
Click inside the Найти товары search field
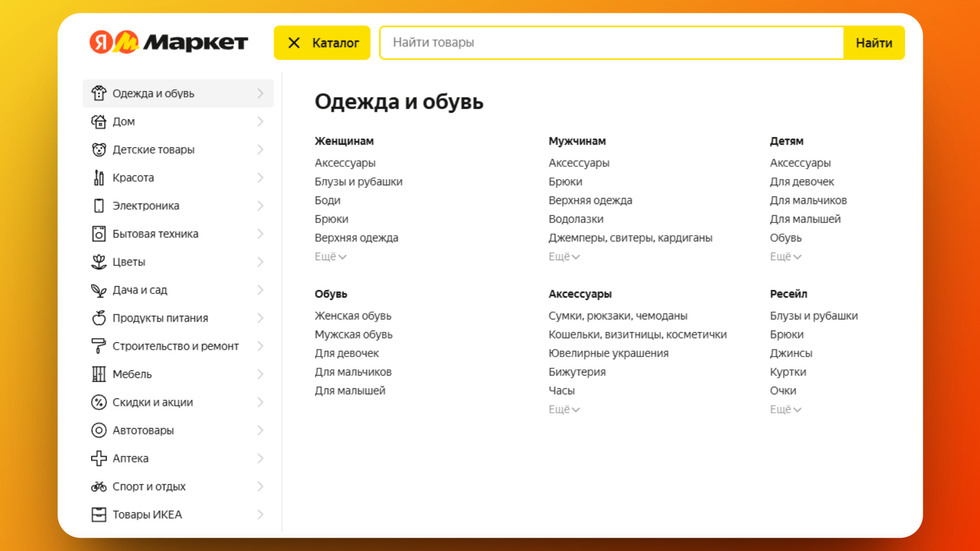561,42
